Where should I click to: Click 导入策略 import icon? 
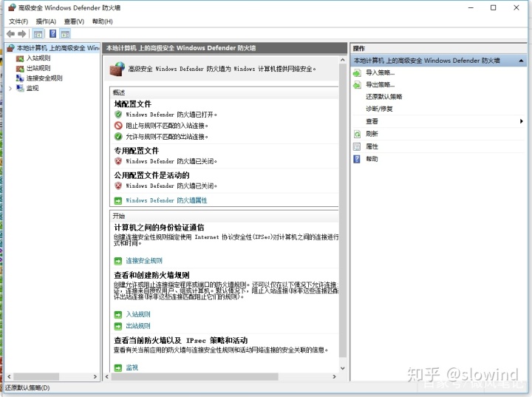357,72
